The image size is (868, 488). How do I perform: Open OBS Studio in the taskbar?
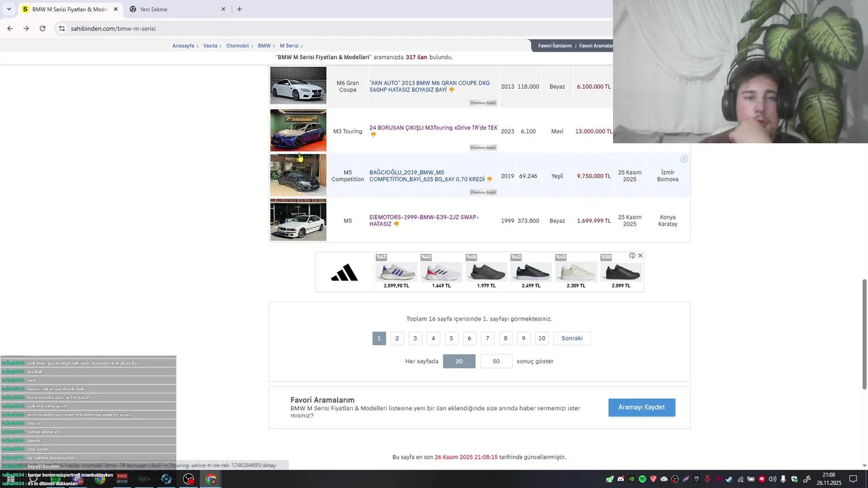tap(189, 479)
